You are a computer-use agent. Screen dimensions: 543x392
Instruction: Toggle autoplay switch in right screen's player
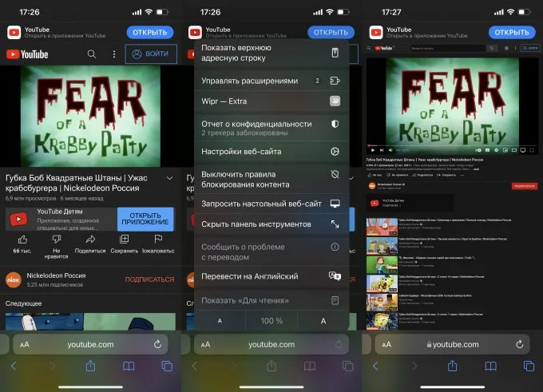(x=478, y=150)
